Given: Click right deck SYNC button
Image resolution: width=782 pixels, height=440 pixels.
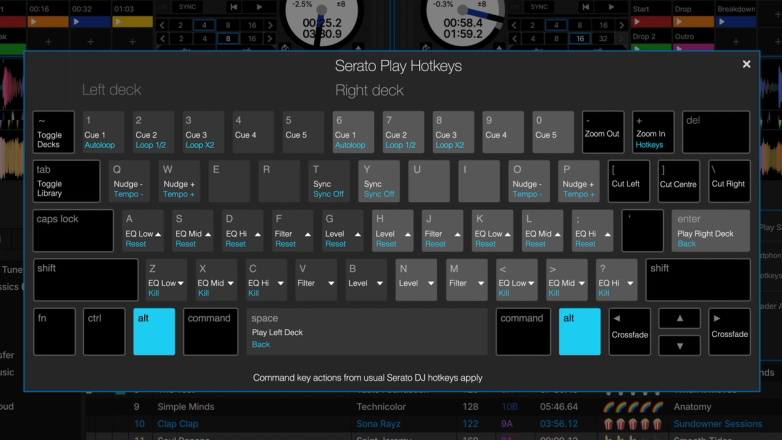Looking at the screenshot, I should [x=539, y=7].
